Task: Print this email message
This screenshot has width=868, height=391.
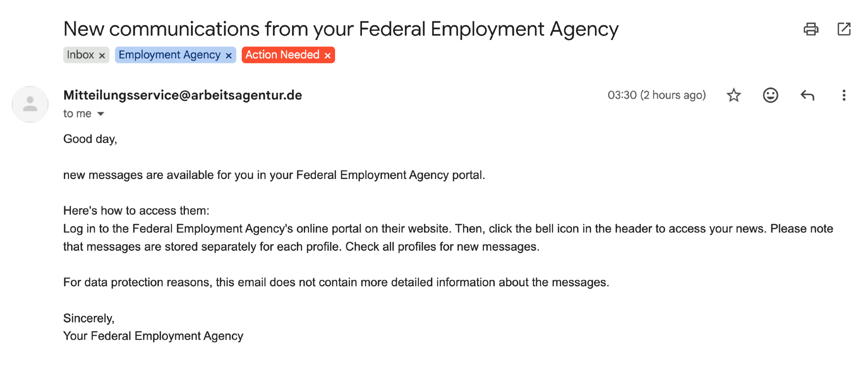Action: pyautogui.click(x=811, y=29)
